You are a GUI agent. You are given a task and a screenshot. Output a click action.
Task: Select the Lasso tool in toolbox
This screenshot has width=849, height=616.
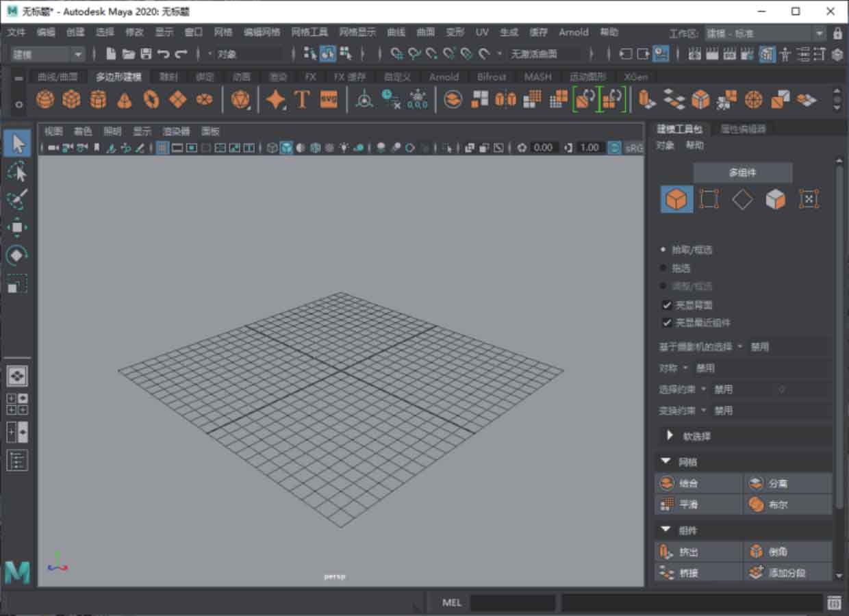tap(17, 171)
